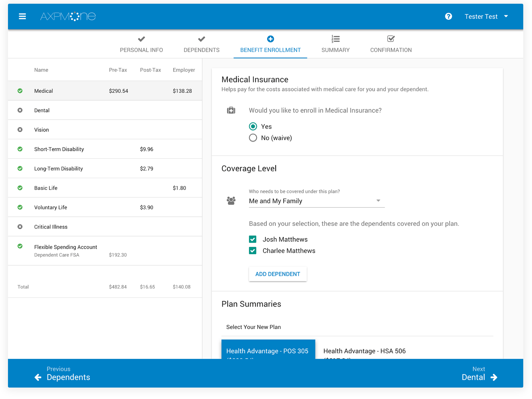
Task: Open the Basic Life row
Action: pos(105,188)
